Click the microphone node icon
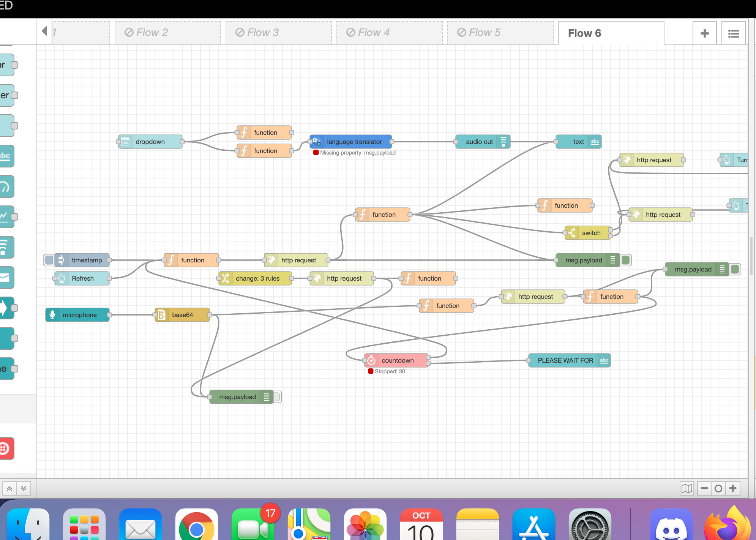Viewport: 756px width, 540px height. pos(52,315)
